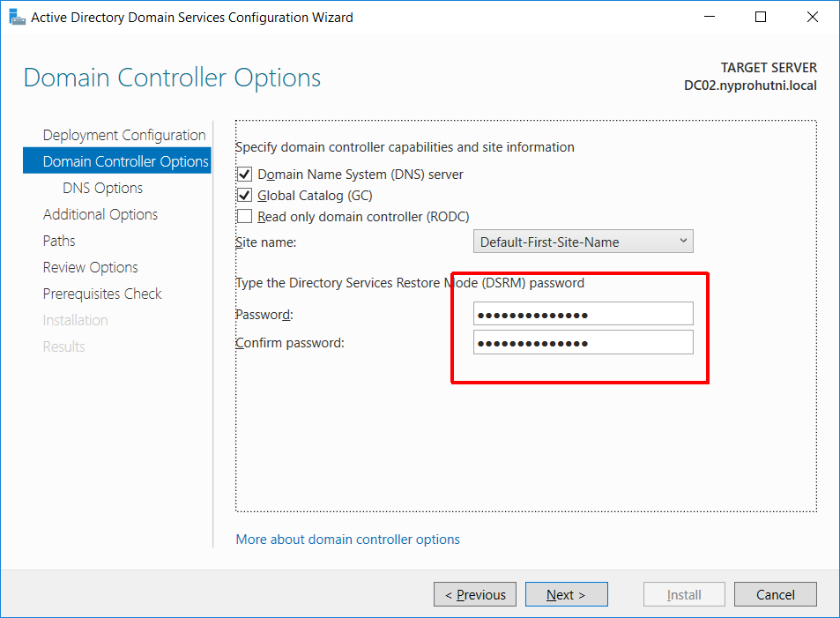This screenshot has width=840, height=618.
Task: Jump to Review Options step
Action: [x=91, y=267]
